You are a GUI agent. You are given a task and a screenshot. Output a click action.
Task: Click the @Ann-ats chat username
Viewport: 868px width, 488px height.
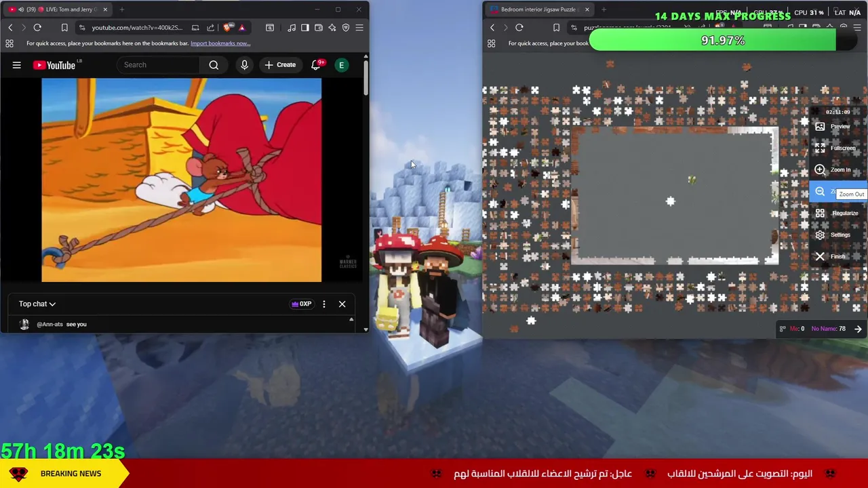click(50, 325)
